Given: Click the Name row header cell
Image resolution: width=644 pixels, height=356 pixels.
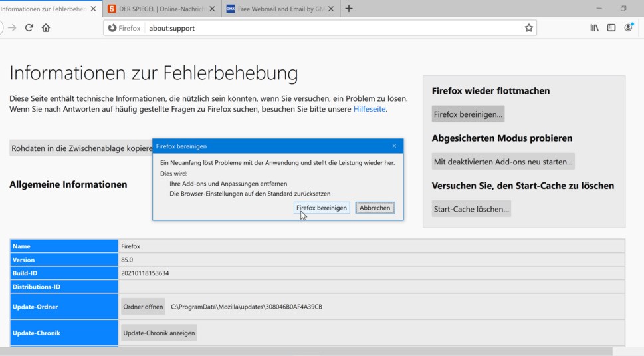Looking at the screenshot, I should (64, 246).
